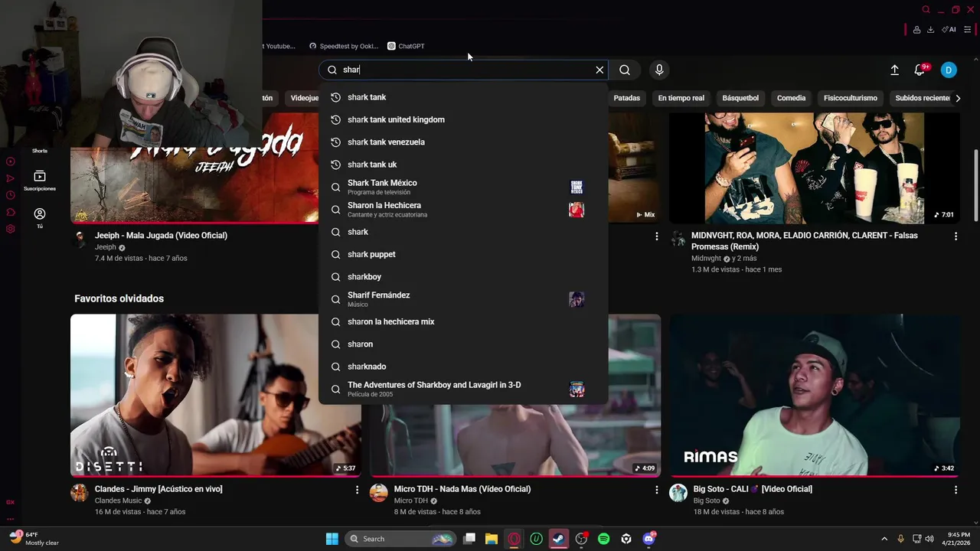The width and height of the screenshot is (980, 551).
Task: Open browser sidebar paper plane icon
Action: (10, 178)
